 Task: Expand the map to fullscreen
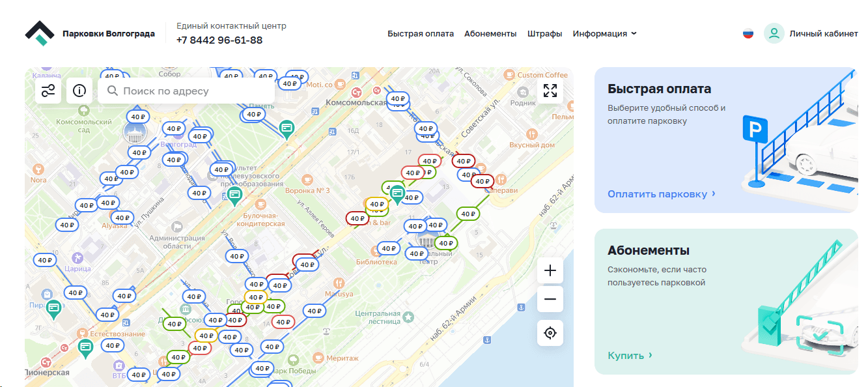coord(550,91)
